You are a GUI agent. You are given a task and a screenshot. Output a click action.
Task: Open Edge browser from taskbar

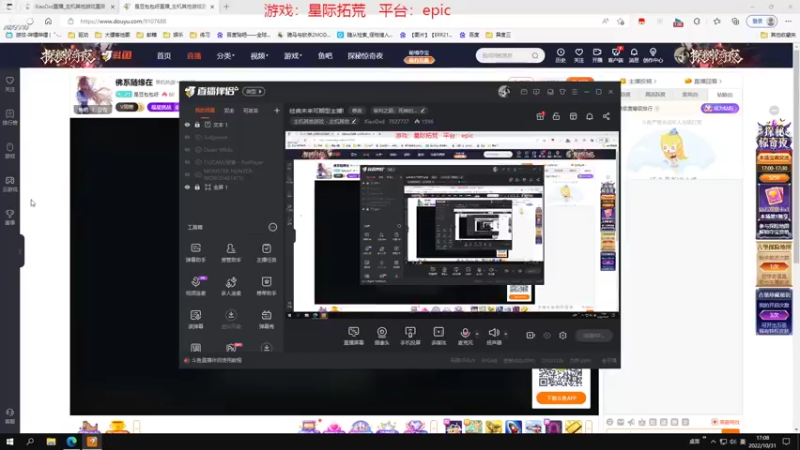tap(71, 441)
